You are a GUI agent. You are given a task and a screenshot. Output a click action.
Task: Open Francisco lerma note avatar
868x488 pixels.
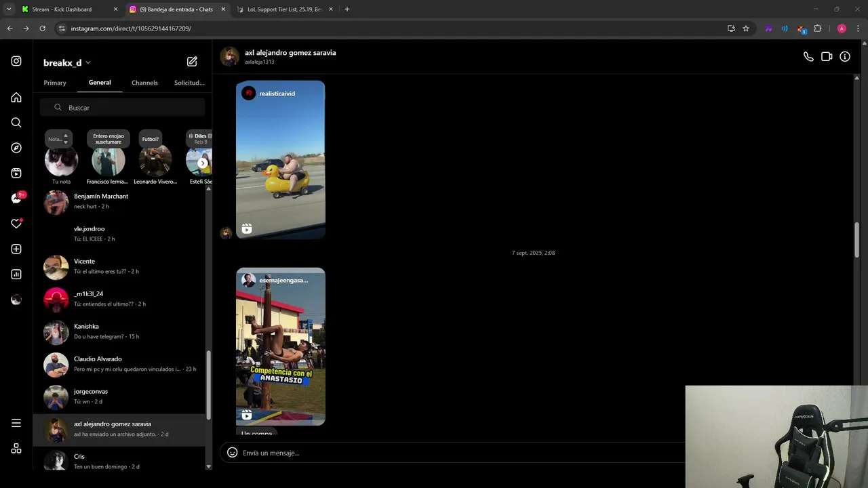[108, 161]
